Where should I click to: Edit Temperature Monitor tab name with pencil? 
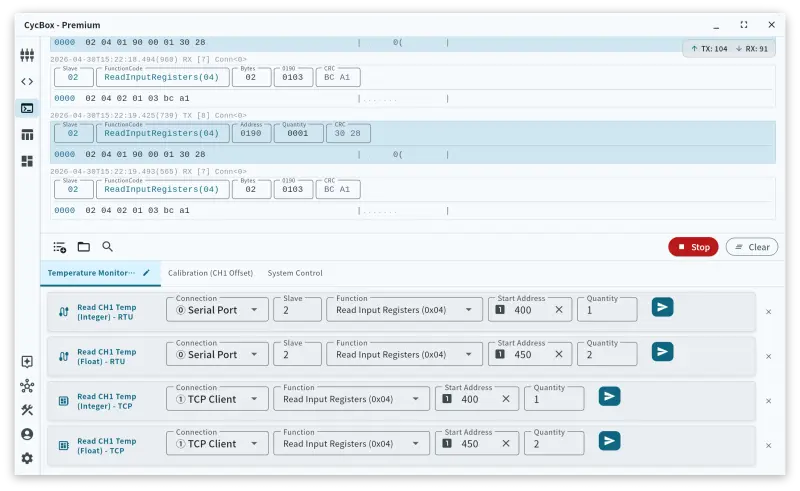click(146, 272)
